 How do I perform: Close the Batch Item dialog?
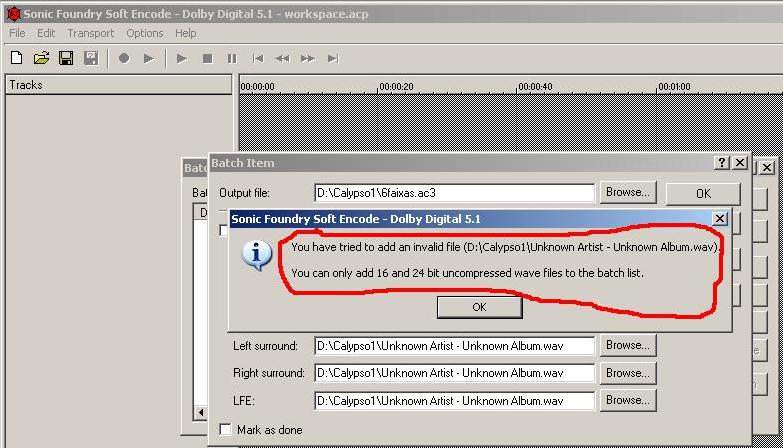740,162
